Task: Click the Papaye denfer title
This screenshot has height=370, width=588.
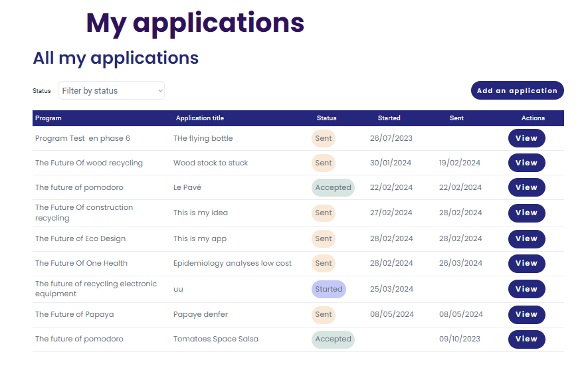Action: pyautogui.click(x=200, y=314)
